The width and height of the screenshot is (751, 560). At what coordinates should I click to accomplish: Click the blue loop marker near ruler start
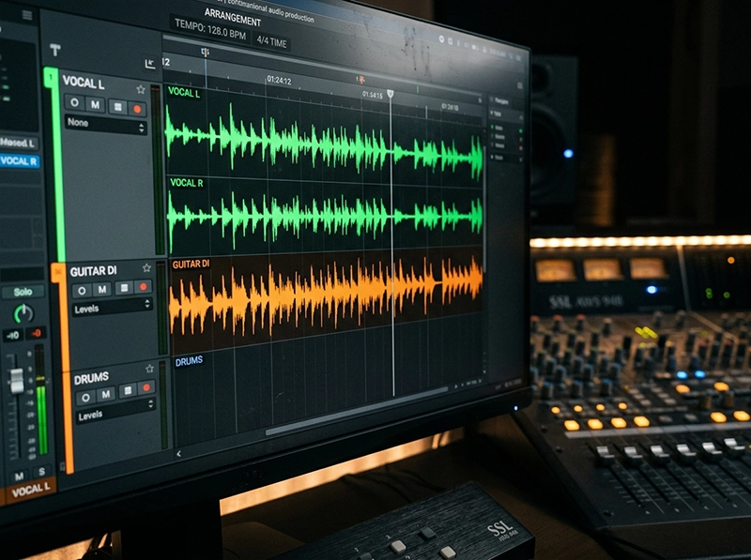(205, 53)
